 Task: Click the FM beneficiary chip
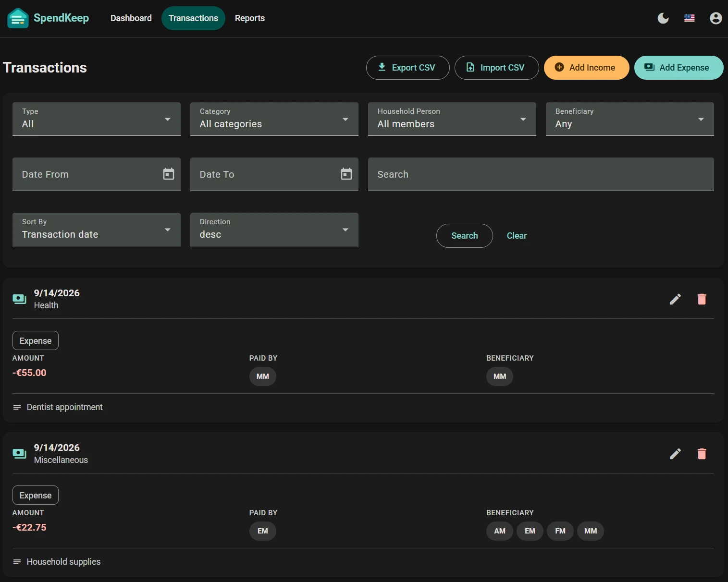click(560, 531)
